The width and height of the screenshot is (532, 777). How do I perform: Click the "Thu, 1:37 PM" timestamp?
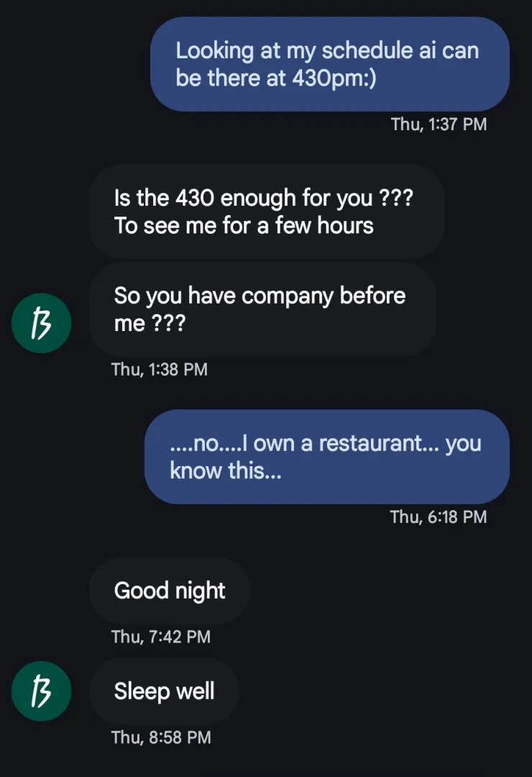tap(439, 124)
